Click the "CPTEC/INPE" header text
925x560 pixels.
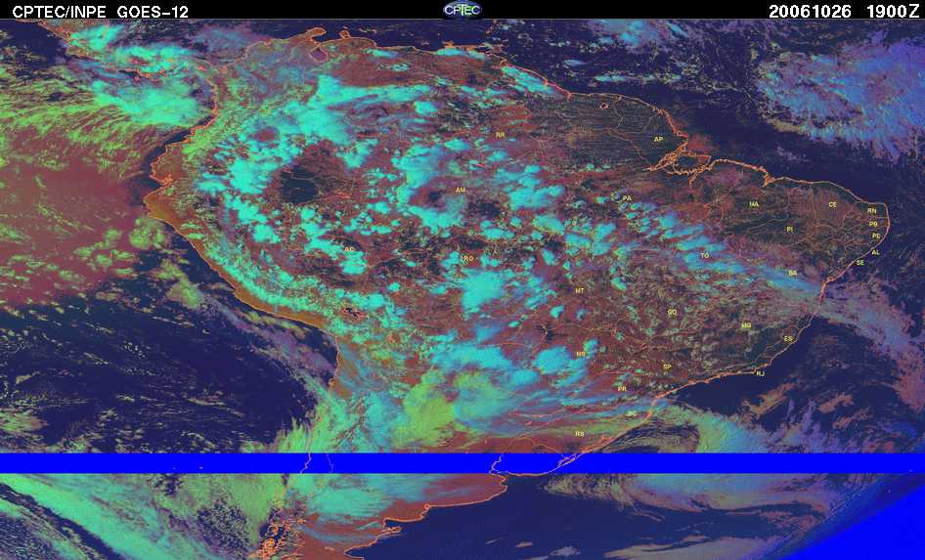pos(61,11)
